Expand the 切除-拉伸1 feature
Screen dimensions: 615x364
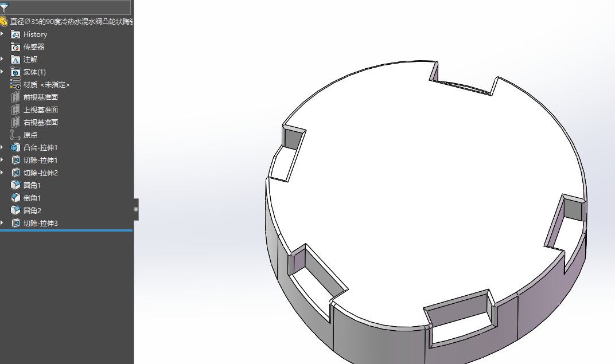pyautogui.click(x=2, y=160)
